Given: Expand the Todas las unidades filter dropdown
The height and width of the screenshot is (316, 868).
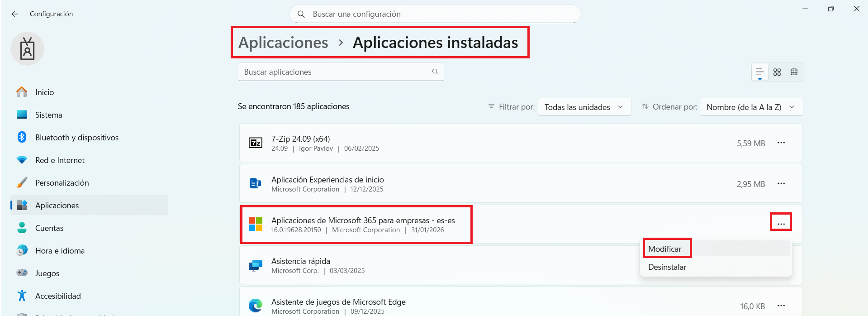Looking at the screenshot, I should (584, 107).
